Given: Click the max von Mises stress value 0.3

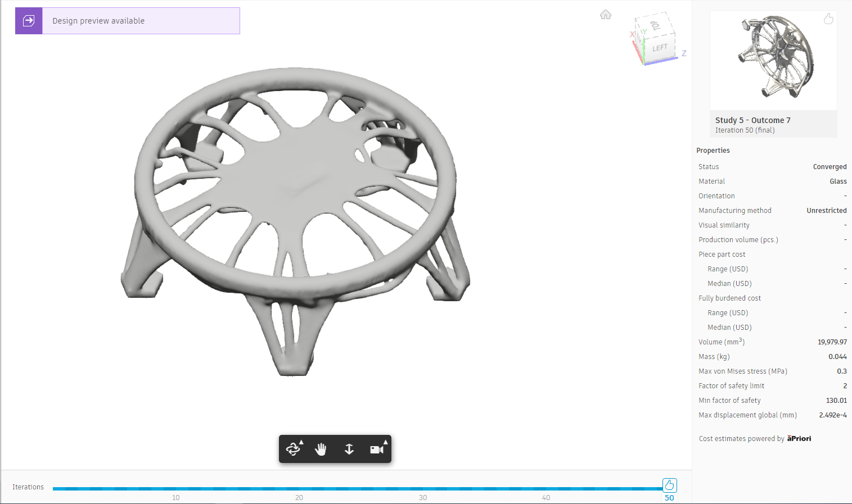Looking at the screenshot, I should click(842, 371).
